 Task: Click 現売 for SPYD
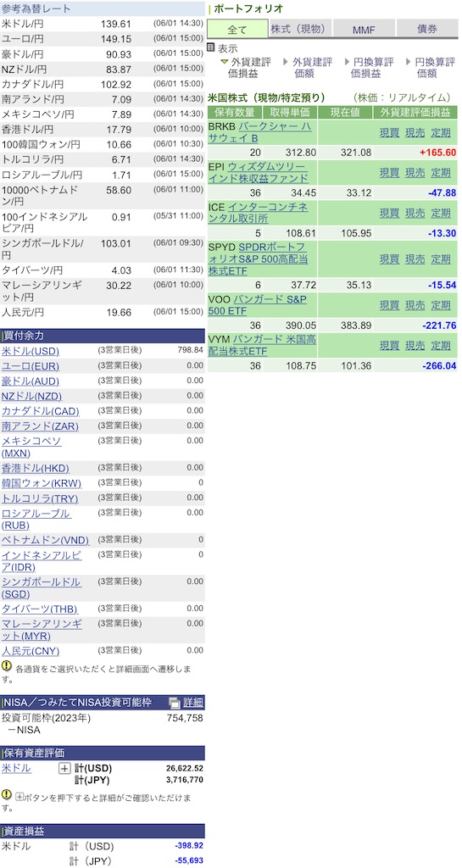(x=415, y=259)
